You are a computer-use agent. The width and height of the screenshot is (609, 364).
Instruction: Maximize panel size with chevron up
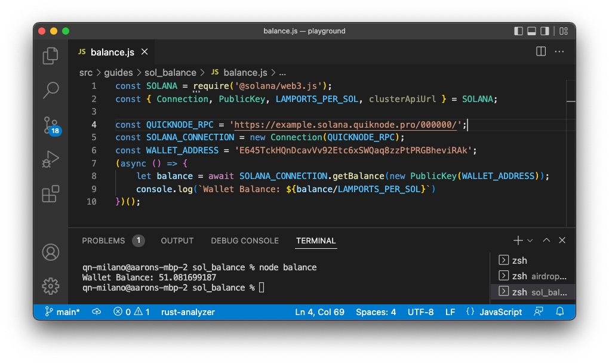[x=546, y=240]
